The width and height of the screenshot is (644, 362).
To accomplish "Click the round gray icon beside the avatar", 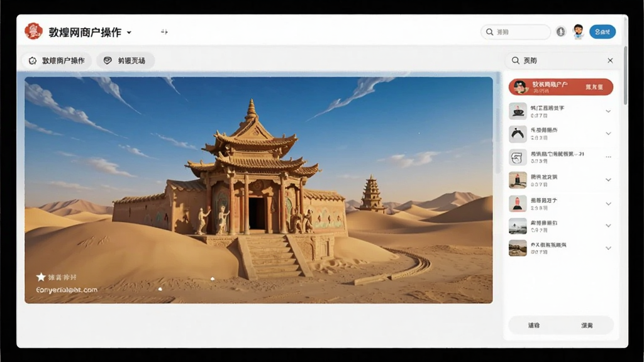I will tap(560, 31).
